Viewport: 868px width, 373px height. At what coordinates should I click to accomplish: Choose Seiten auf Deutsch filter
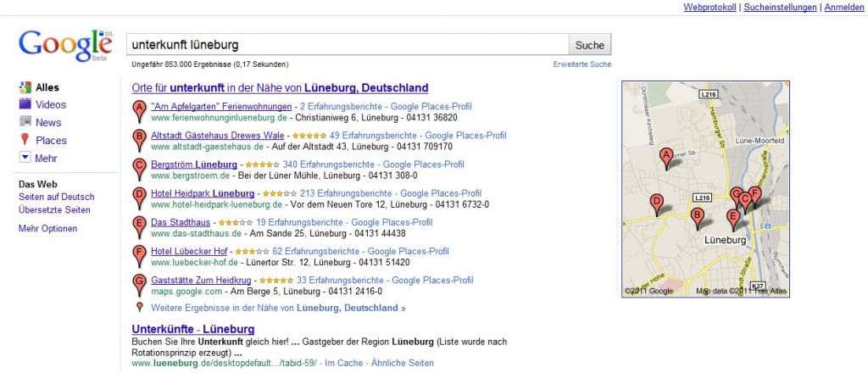point(57,197)
